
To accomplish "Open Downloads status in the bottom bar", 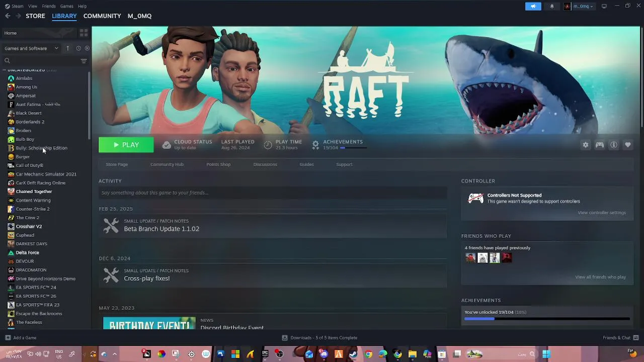I will pyautogui.click(x=319, y=338).
